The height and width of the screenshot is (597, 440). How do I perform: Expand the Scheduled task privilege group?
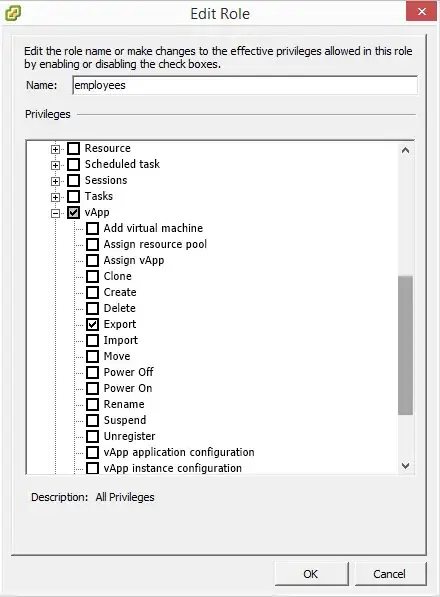tap(56, 165)
